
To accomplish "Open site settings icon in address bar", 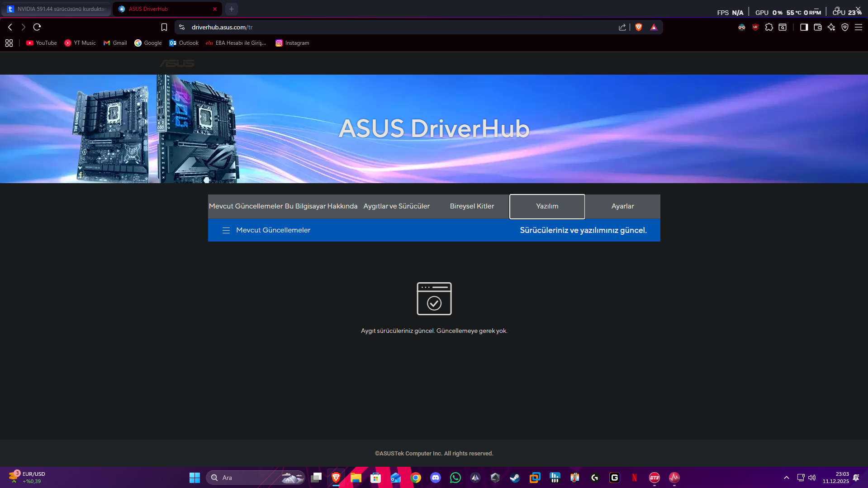I will [x=182, y=27].
